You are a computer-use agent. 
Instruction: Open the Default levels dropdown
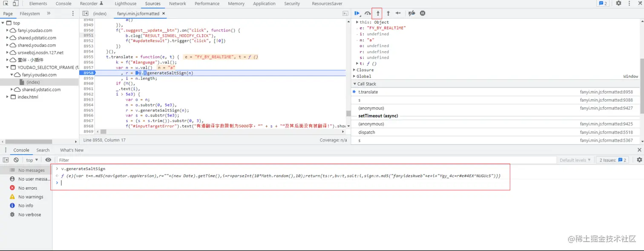coord(575,160)
